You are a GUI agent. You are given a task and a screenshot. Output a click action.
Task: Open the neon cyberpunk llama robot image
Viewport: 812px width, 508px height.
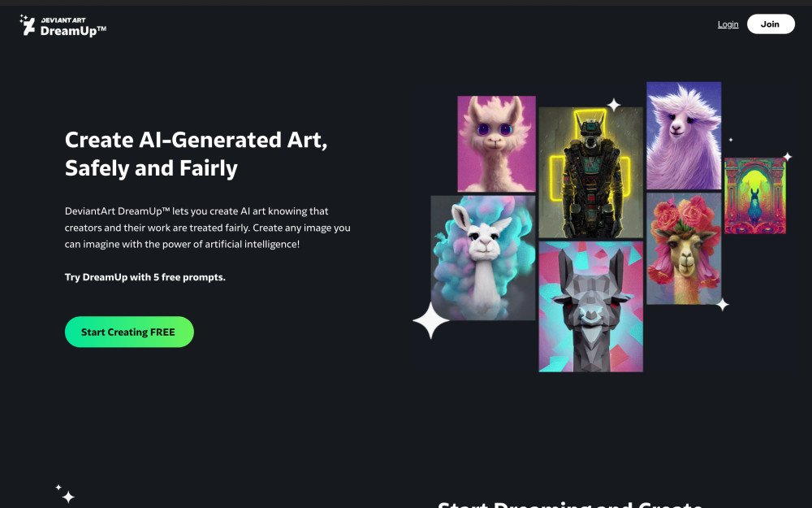click(590, 172)
